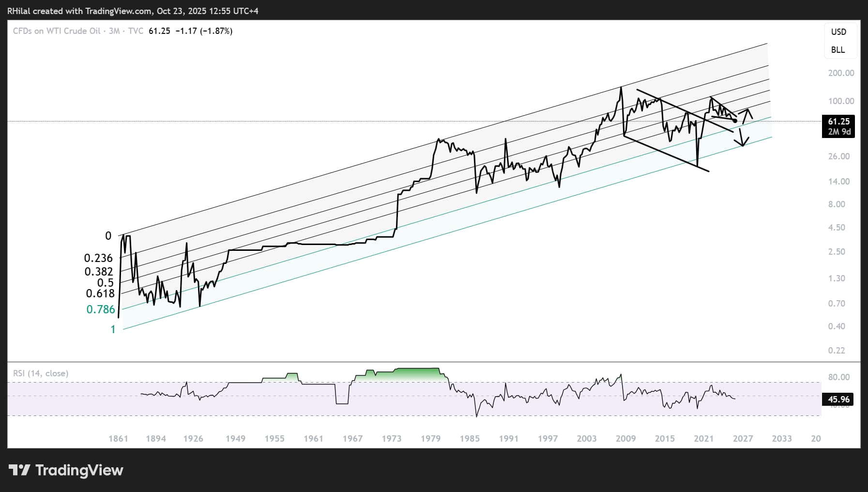Screen dimensions: 868x492
Task: Click the 0.236 Fibonacci level label
Action: click(x=98, y=258)
